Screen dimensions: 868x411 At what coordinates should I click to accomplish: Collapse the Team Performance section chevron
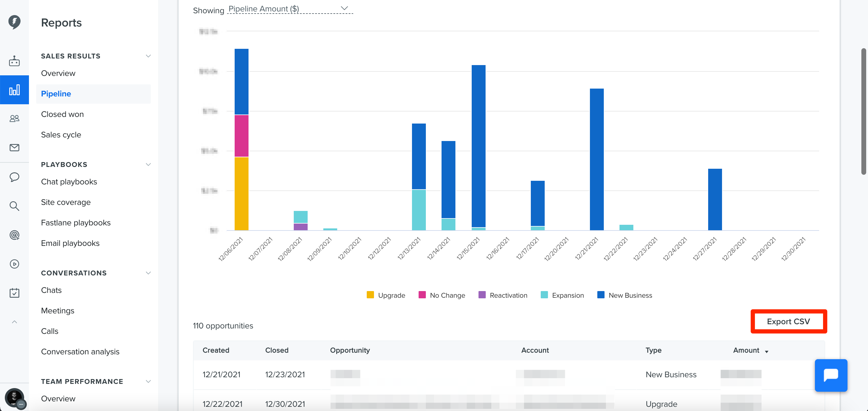(x=148, y=381)
